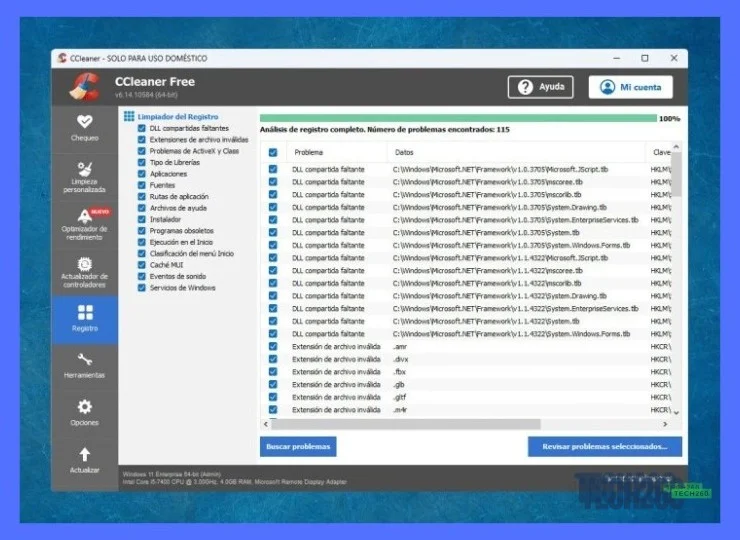Open Actualizador de controladores section
The width and height of the screenshot is (740, 540).
pyautogui.click(x=84, y=272)
